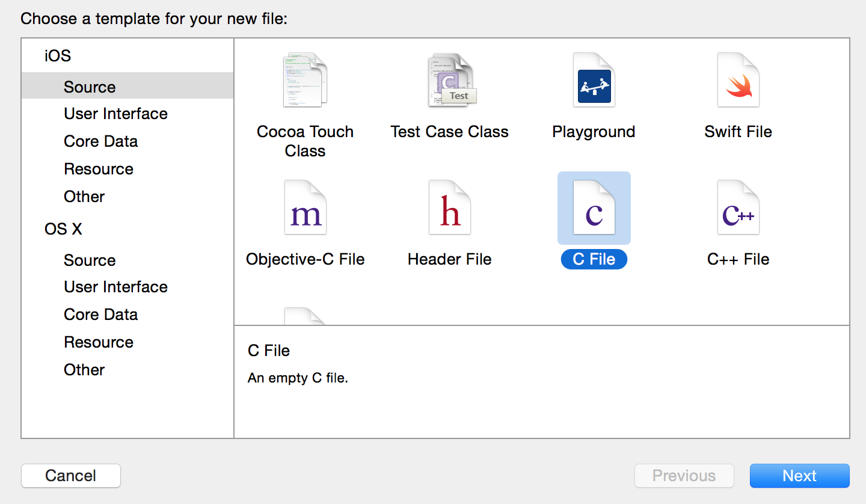The width and height of the screenshot is (866, 504).
Task: Select the Header File template icon
Action: click(x=450, y=208)
